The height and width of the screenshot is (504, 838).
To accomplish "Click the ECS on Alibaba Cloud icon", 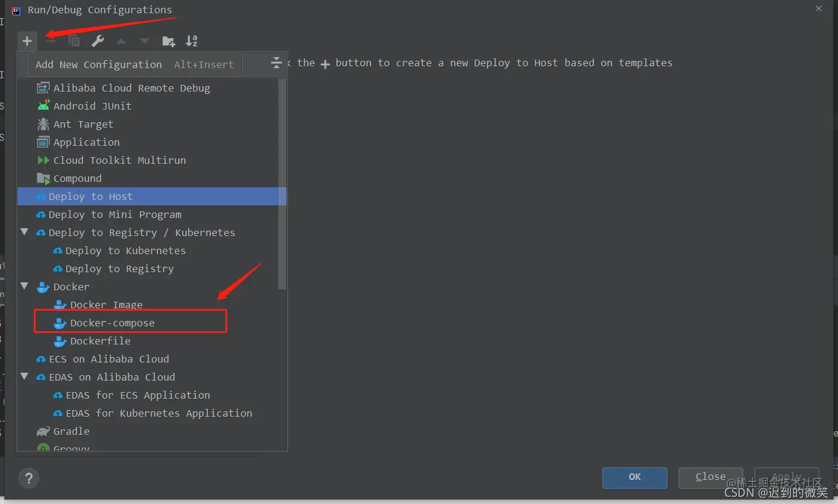I will tap(41, 359).
